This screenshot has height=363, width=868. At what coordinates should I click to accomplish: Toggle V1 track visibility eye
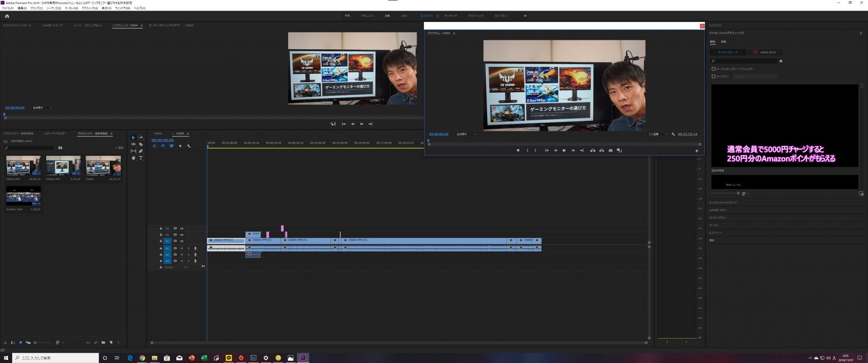pyautogui.click(x=182, y=241)
